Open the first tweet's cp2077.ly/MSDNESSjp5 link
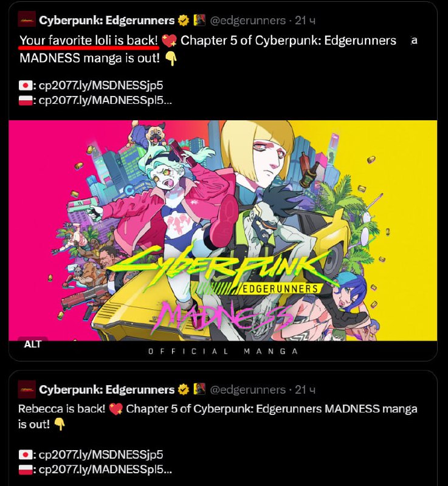 tap(101, 86)
